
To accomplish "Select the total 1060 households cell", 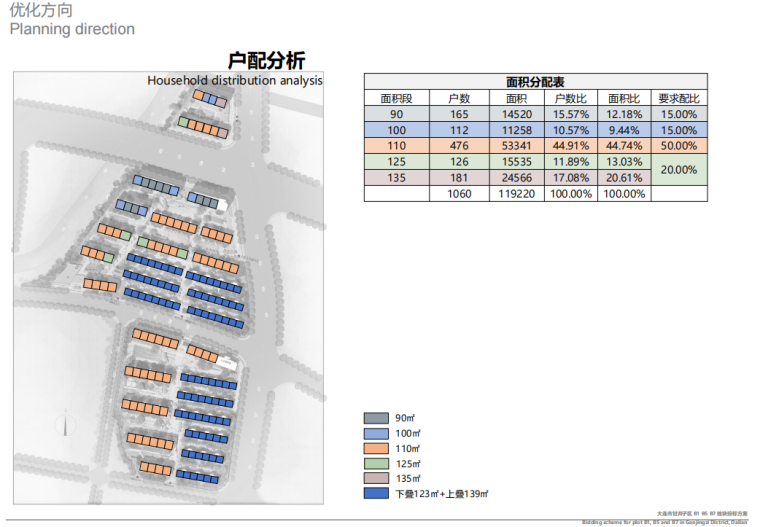I will coord(459,194).
